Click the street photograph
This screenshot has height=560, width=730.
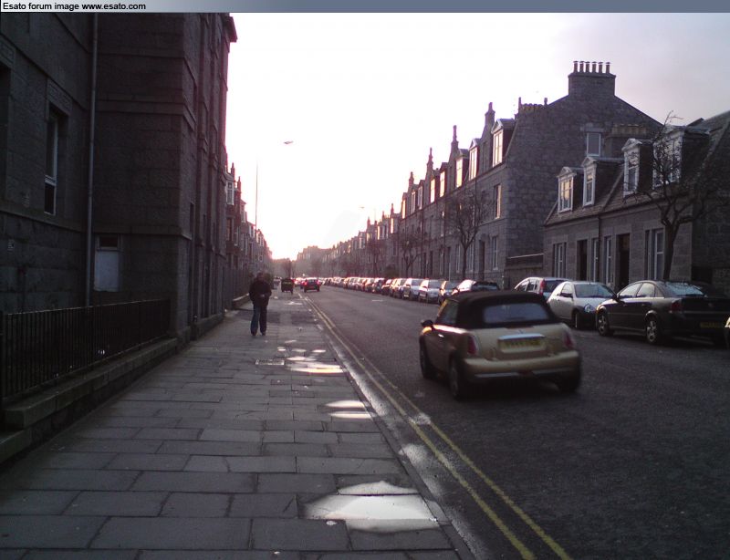coord(365,286)
